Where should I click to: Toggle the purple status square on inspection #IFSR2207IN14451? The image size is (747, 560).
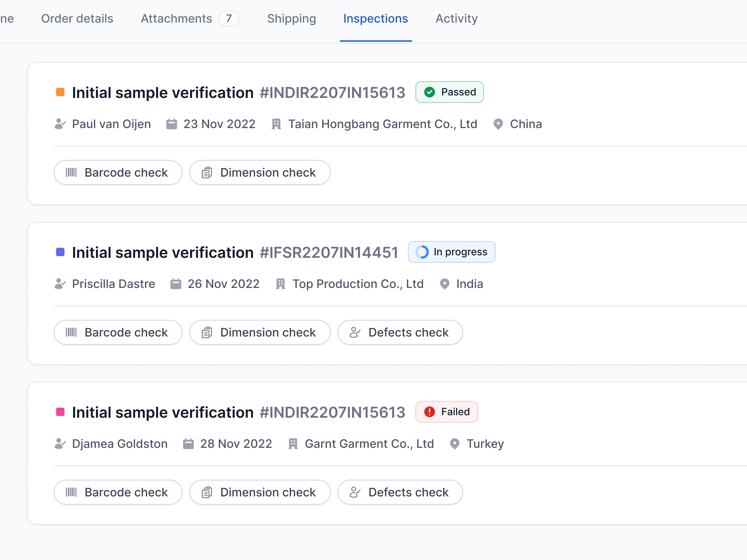[x=61, y=251]
